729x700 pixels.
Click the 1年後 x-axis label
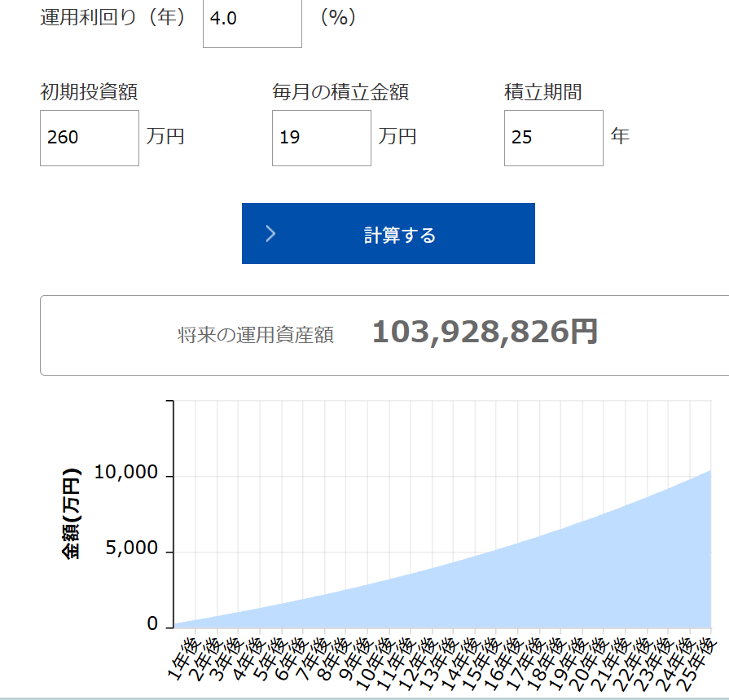[x=182, y=658]
